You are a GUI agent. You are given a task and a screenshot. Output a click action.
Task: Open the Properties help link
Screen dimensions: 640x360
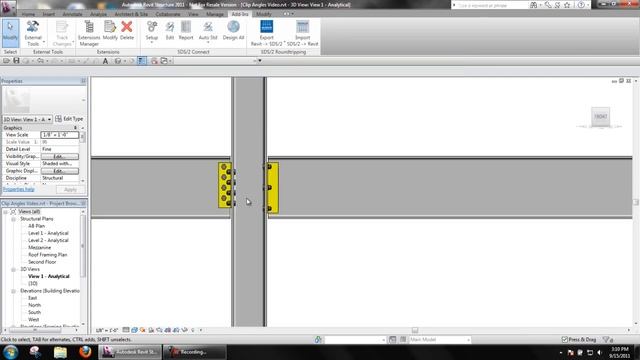(19, 189)
